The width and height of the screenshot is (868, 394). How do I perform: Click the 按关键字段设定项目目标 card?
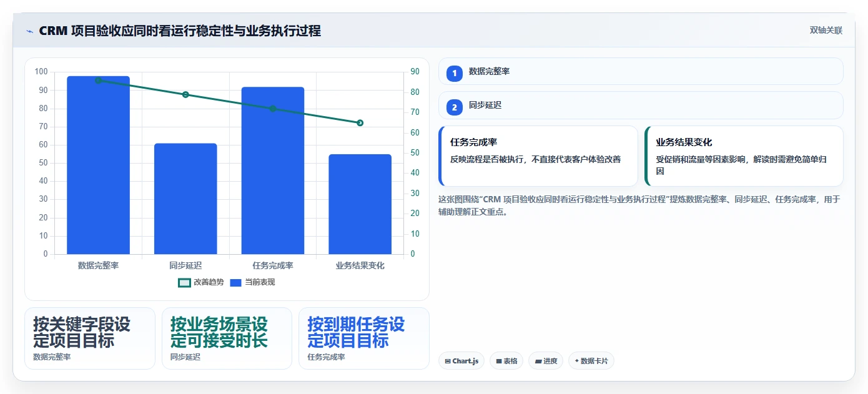coord(90,338)
